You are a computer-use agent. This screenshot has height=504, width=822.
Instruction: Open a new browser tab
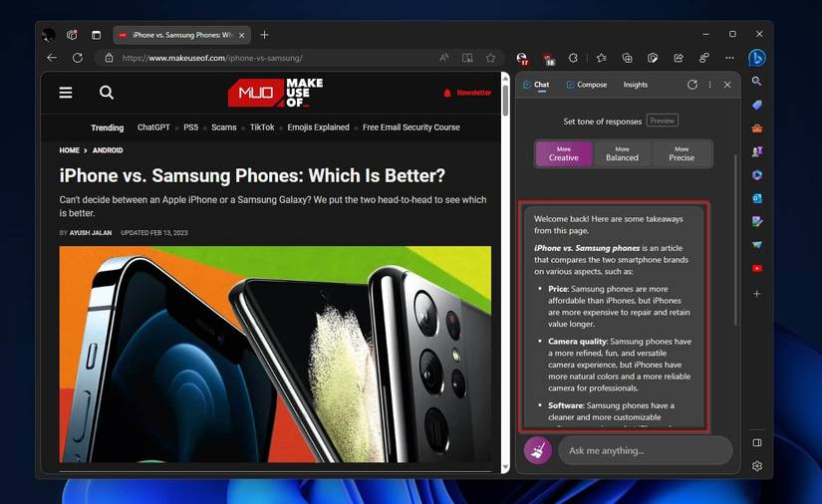coord(264,35)
